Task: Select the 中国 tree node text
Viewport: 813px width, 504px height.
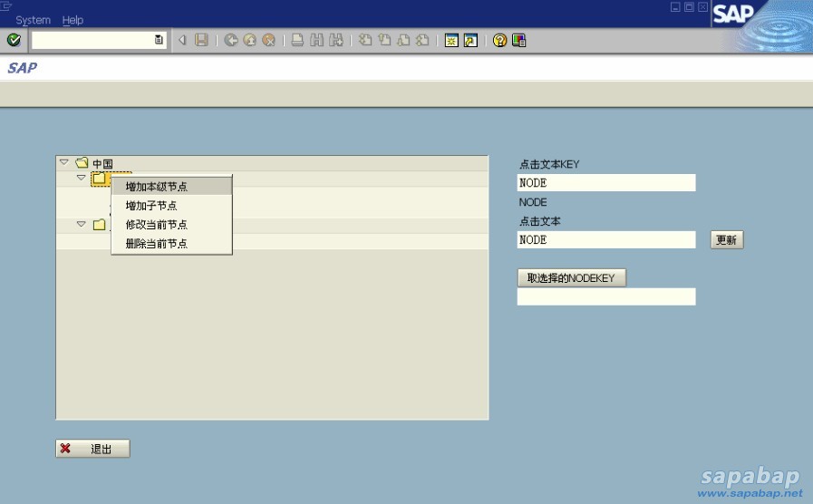Action: point(102,163)
